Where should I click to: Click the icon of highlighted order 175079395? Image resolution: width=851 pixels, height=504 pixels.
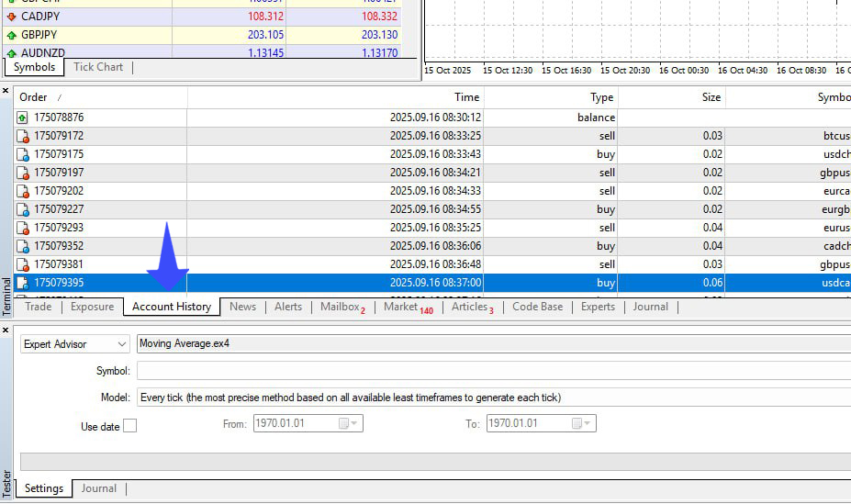pyautogui.click(x=22, y=283)
